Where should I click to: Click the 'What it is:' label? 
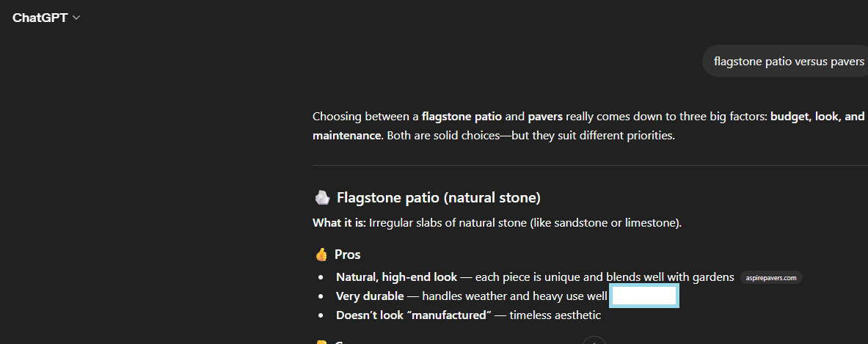tap(339, 222)
